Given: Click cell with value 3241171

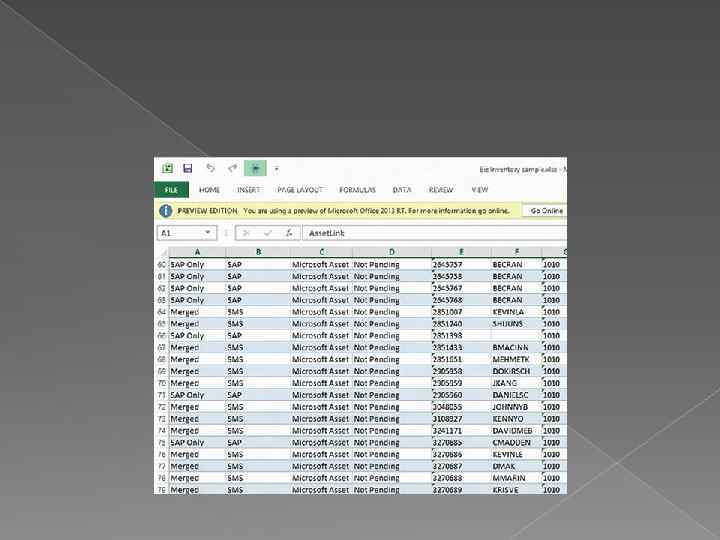Looking at the screenshot, I should (x=461, y=431).
